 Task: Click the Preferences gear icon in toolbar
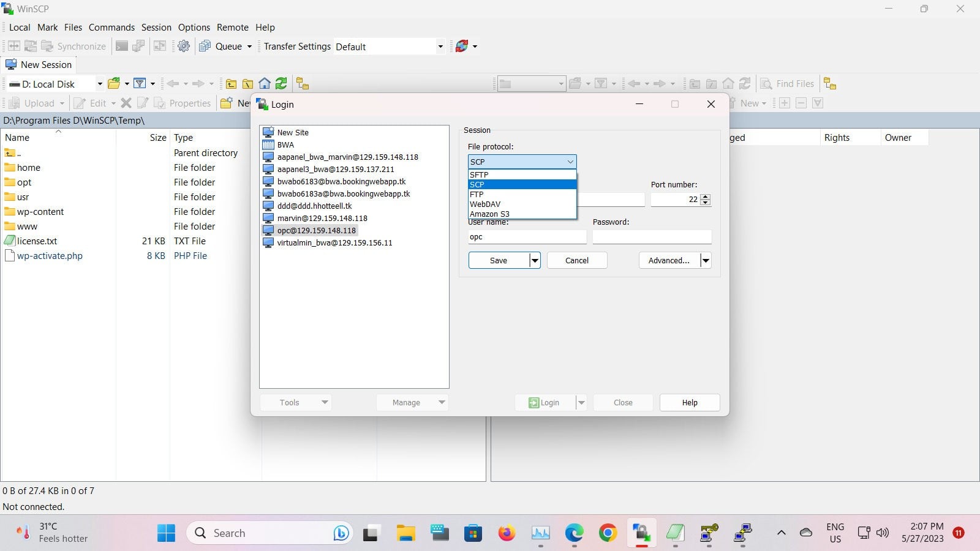point(184,47)
